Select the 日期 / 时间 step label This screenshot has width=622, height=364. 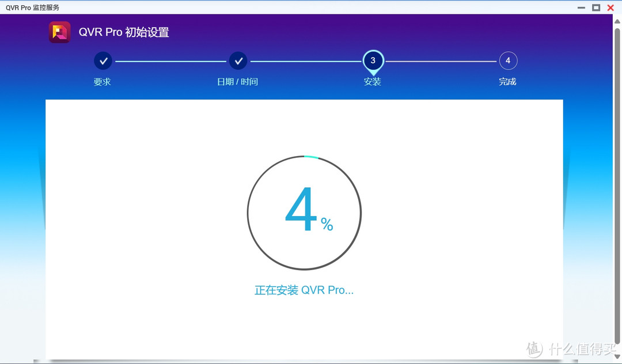(x=238, y=81)
